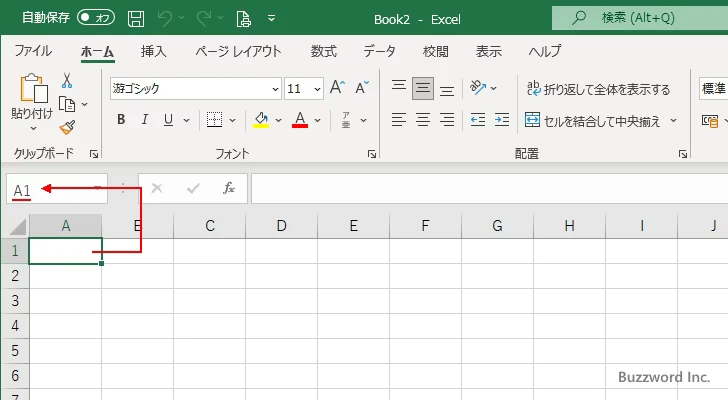
Task: Apply the yellow fill color bucket
Action: (x=261, y=120)
